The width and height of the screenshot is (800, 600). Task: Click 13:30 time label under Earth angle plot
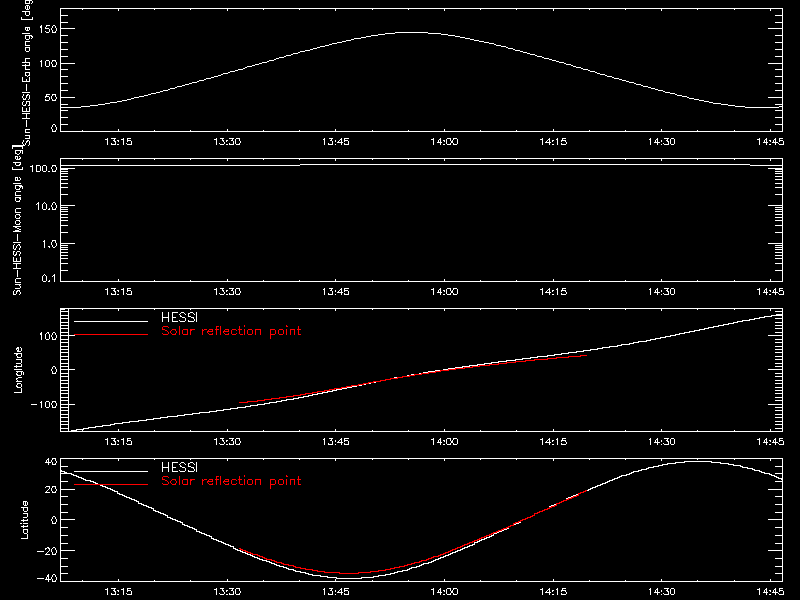coord(227,141)
